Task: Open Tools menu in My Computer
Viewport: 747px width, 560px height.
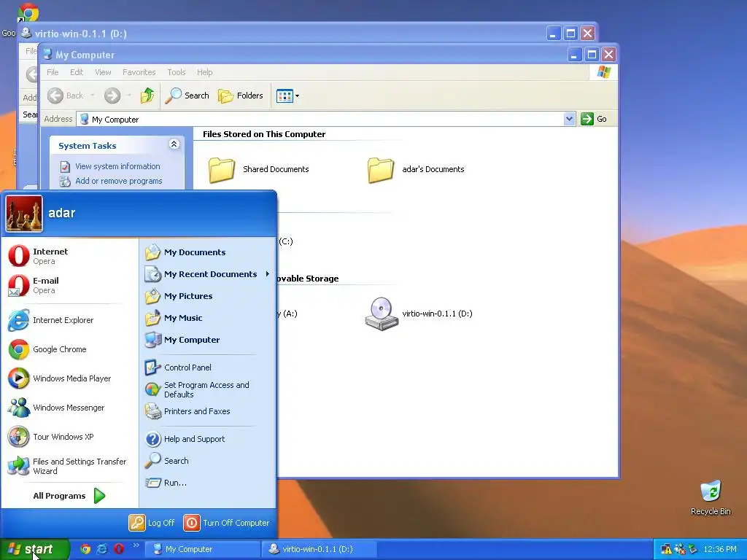Action: coord(177,72)
